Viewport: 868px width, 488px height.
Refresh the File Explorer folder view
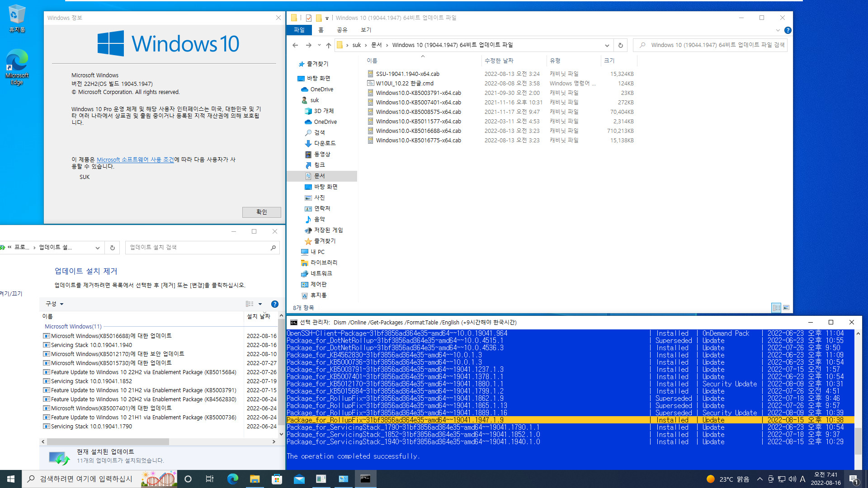(x=620, y=45)
